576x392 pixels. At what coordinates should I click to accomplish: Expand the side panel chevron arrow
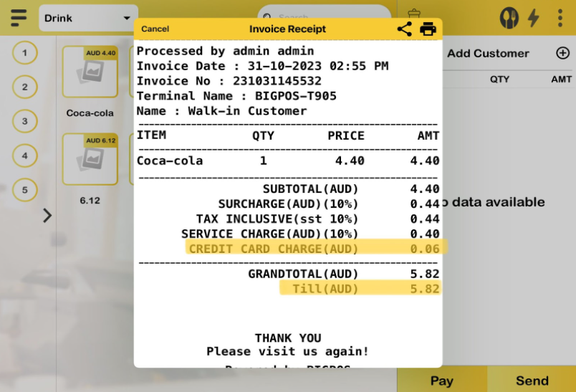click(47, 215)
